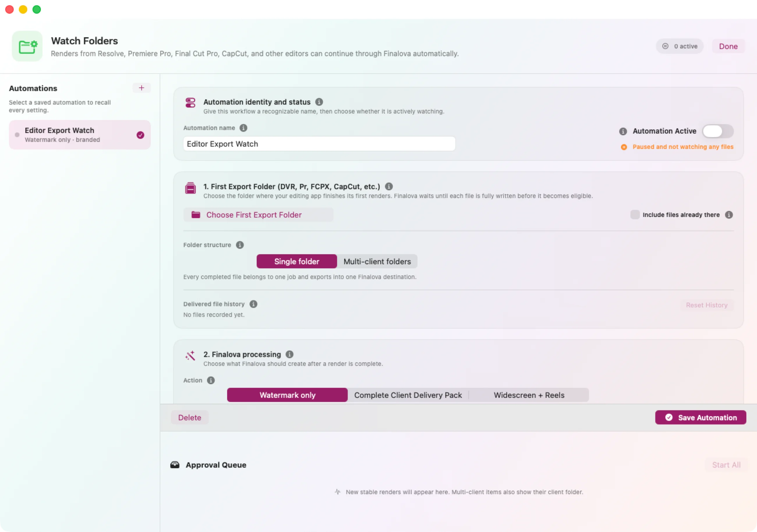
Task: Add a new automation with plus button
Action: coord(142,88)
